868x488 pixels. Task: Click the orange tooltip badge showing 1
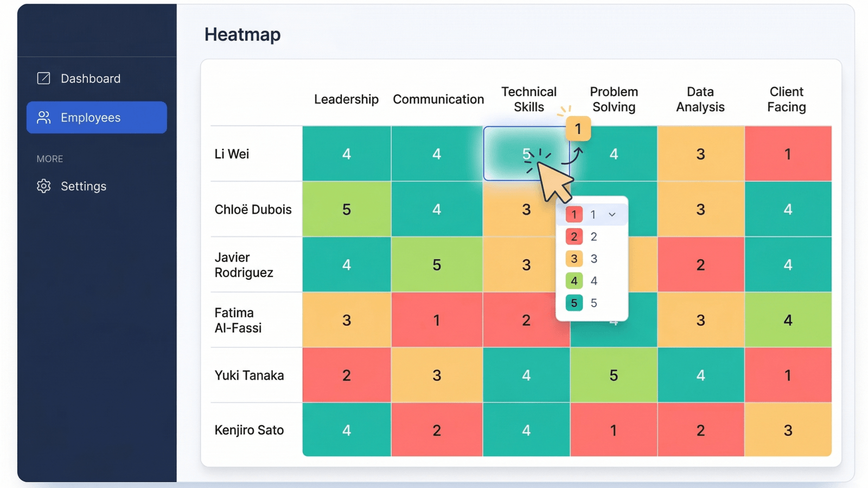578,129
